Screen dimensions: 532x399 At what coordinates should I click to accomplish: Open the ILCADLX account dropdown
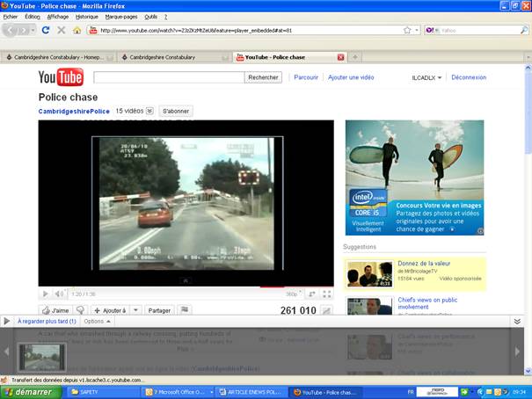(426, 77)
